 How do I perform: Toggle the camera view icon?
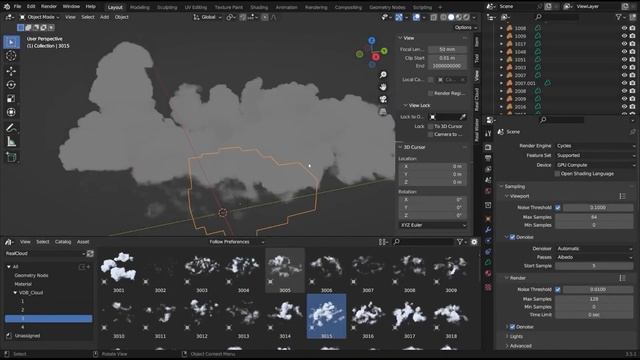tap(383, 99)
